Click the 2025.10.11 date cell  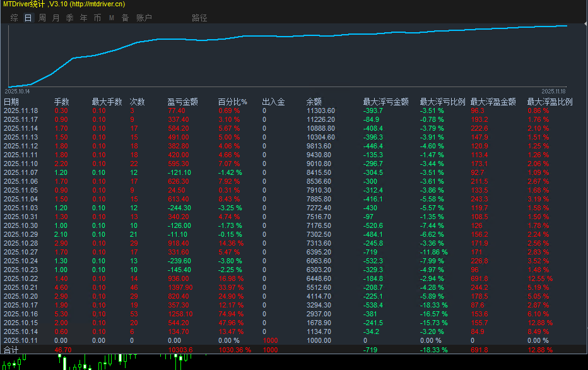click(x=21, y=340)
